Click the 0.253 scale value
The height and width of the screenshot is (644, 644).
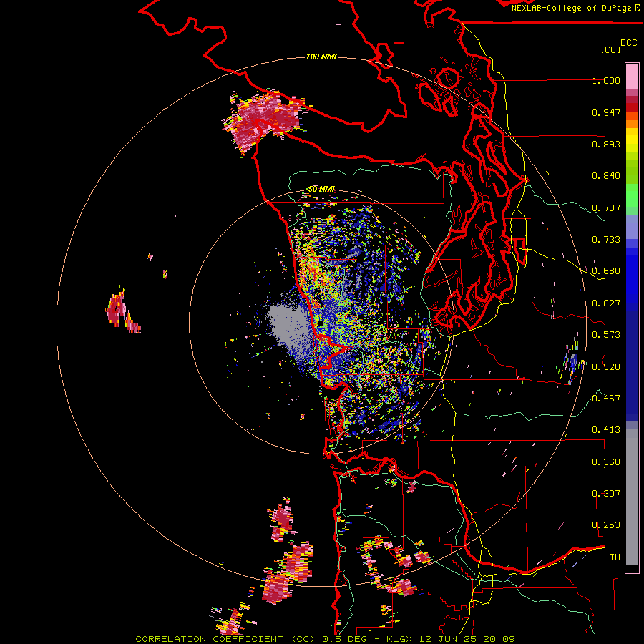606,525
